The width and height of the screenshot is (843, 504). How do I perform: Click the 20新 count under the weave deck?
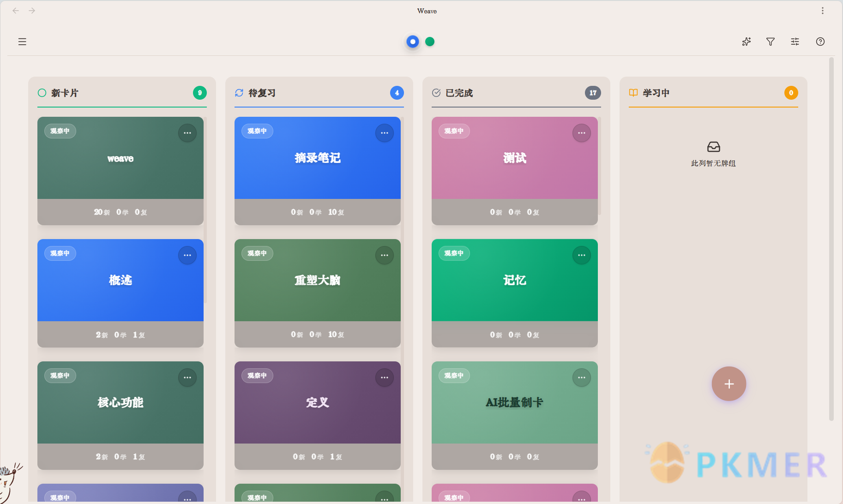coord(102,212)
